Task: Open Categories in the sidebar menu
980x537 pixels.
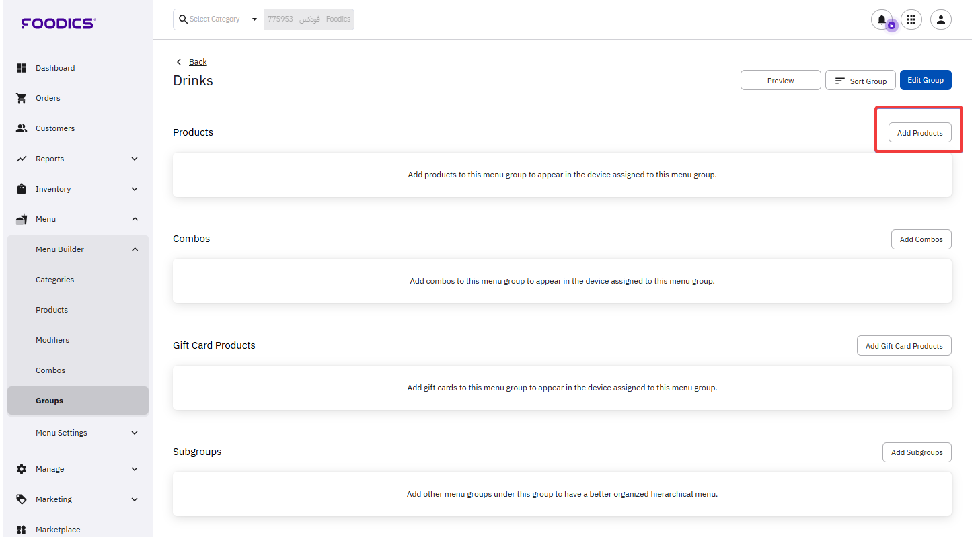Action: pyautogui.click(x=54, y=280)
